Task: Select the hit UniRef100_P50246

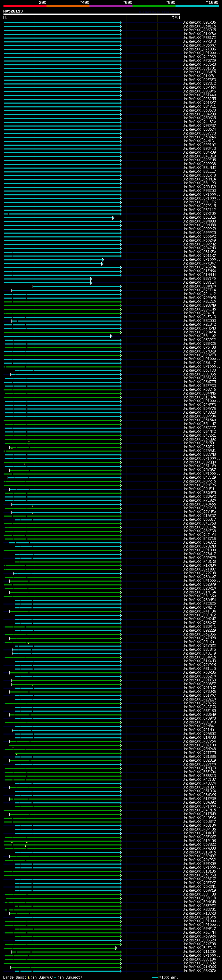Action: pyautogui.click(x=199, y=137)
